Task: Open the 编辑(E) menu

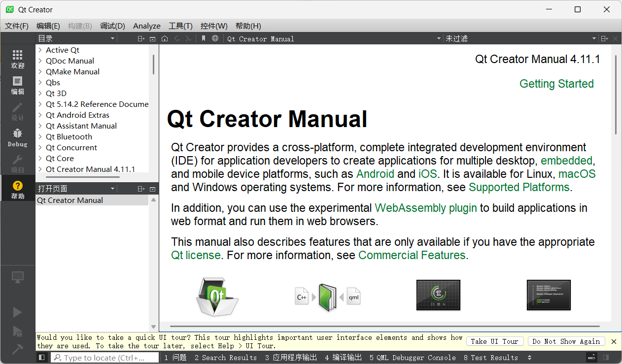Action: click(48, 26)
